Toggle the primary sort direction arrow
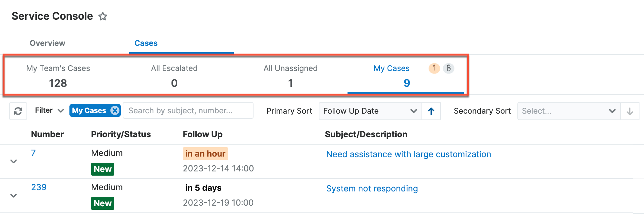The image size is (644, 215). pos(431,111)
